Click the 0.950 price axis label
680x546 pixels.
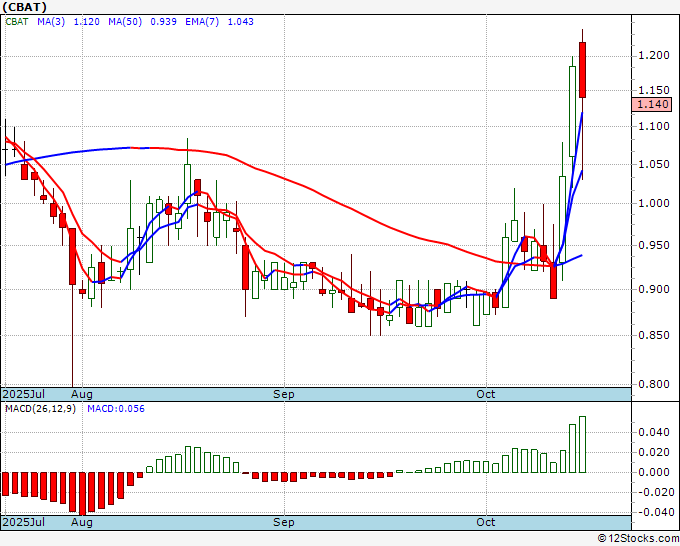coord(654,245)
